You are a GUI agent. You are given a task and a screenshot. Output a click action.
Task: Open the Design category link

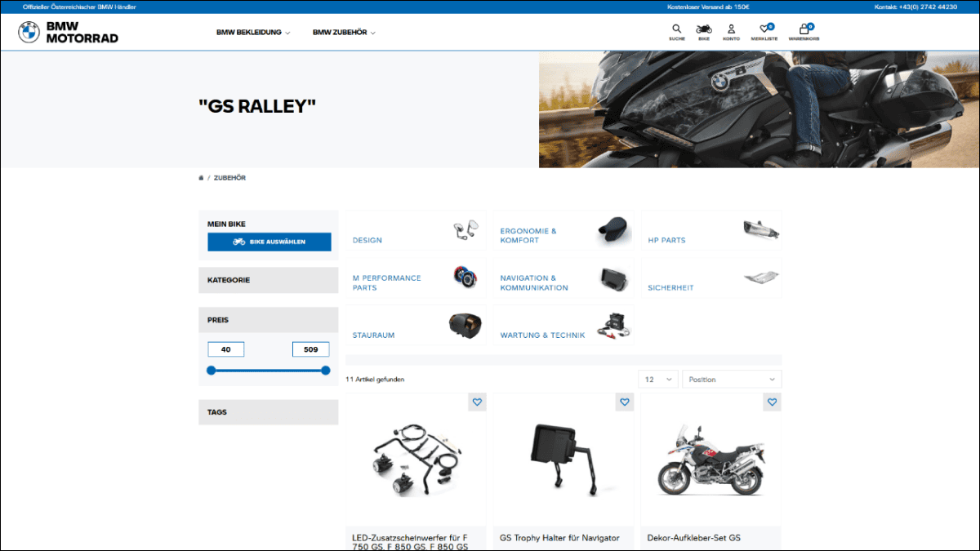coord(367,241)
